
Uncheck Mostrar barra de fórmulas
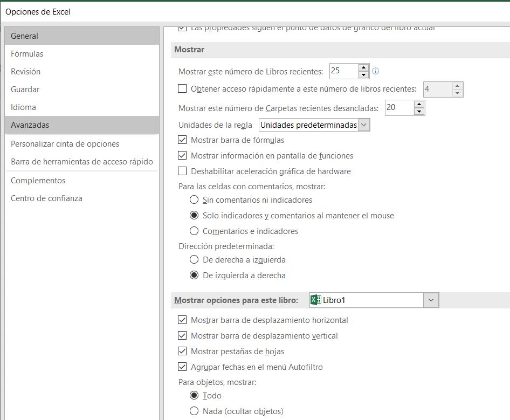(182, 140)
